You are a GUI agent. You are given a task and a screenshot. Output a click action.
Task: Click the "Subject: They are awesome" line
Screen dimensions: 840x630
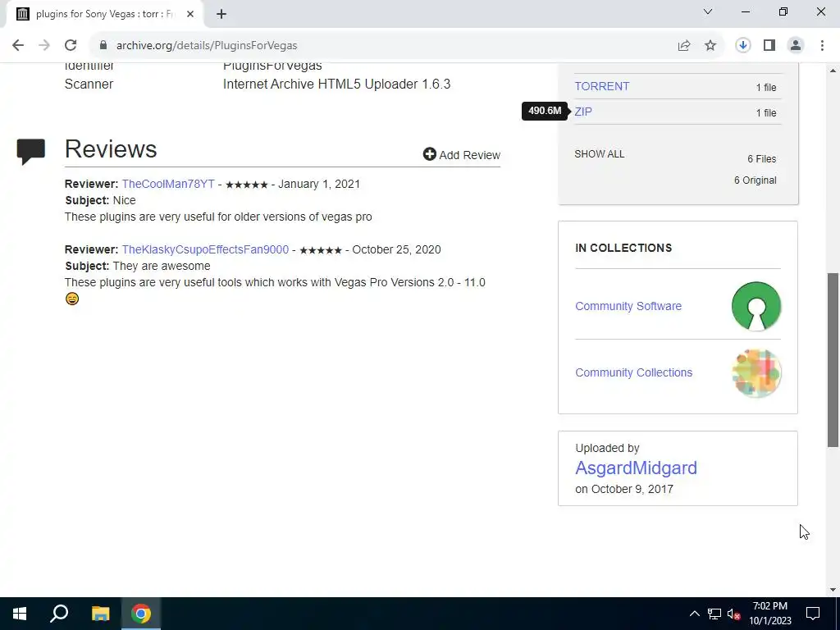(x=138, y=267)
